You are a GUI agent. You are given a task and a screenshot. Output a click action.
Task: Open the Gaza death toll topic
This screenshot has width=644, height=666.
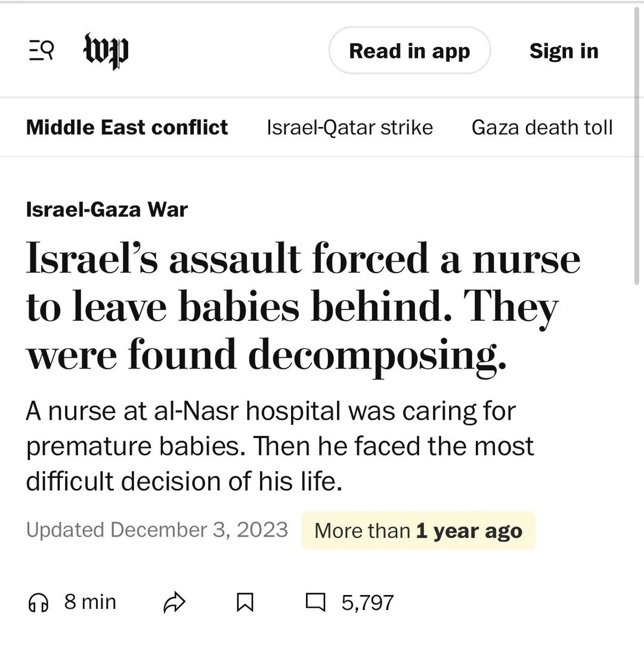click(542, 128)
